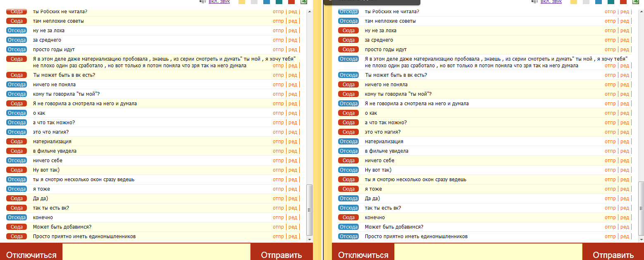Screen dimensions: 644x260
Task: Click 'ред' on 'ничего себе' in the left chat
Action: (x=293, y=161)
